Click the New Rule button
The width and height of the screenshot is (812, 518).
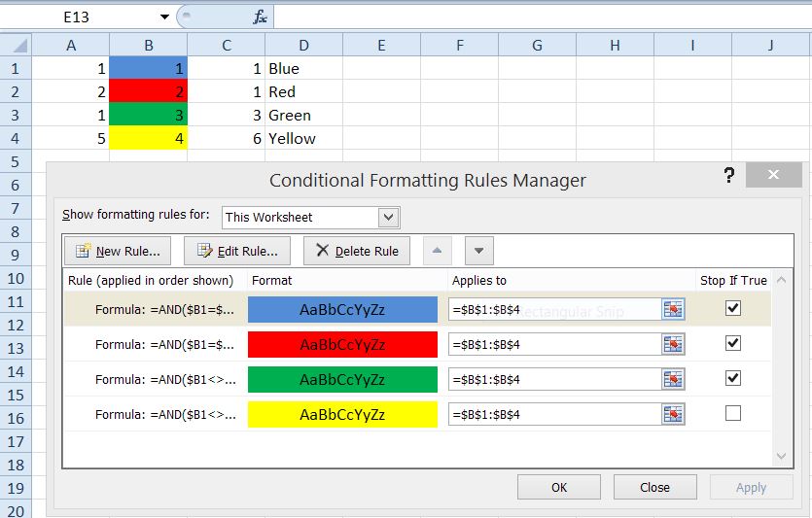tap(118, 251)
